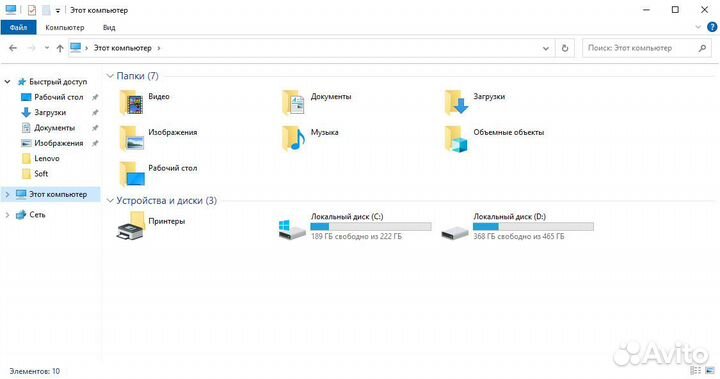Minimize the Этот компьютер window
The width and height of the screenshot is (720, 379).
(x=647, y=10)
